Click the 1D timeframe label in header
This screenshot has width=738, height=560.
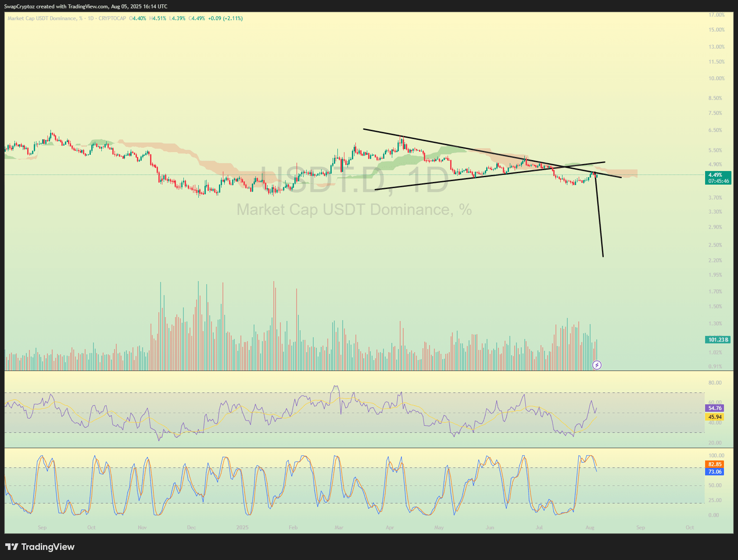pyautogui.click(x=91, y=18)
